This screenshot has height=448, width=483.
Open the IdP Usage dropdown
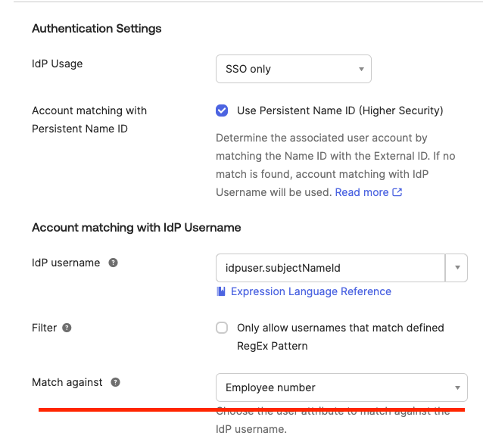293,69
